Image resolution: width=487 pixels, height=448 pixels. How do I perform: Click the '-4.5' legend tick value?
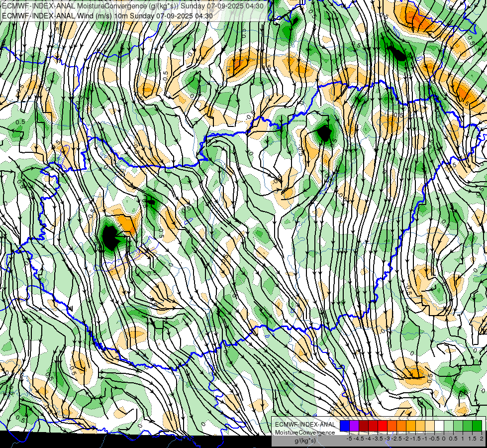(359, 439)
